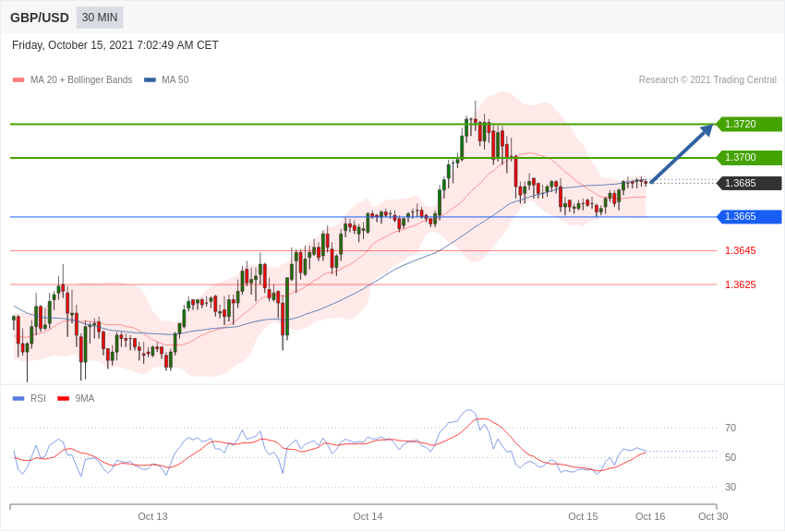The width and height of the screenshot is (785, 532).
Task: Click the 1.3685 current price tag
Action: tap(749, 183)
